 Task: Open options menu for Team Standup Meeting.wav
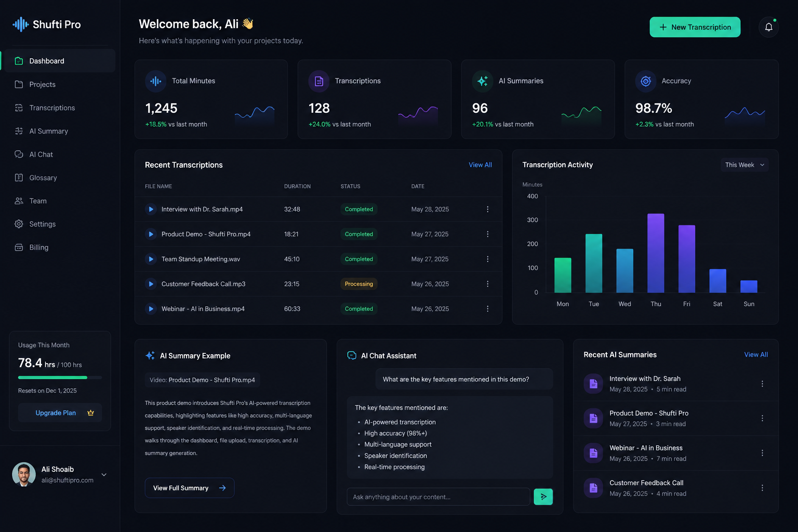[x=487, y=259]
